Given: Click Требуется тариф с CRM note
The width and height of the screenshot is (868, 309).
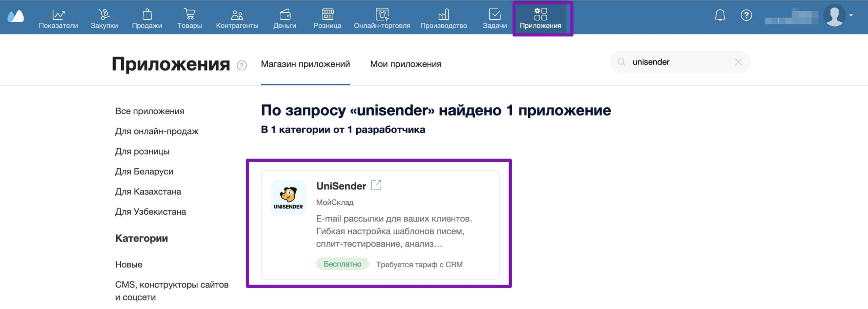Looking at the screenshot, I should click(x=419, y=265).
